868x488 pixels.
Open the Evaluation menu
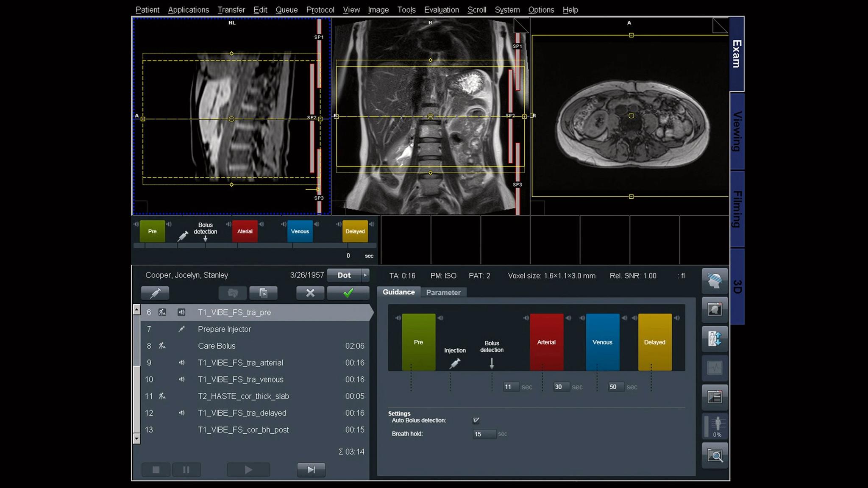point(441,10)
